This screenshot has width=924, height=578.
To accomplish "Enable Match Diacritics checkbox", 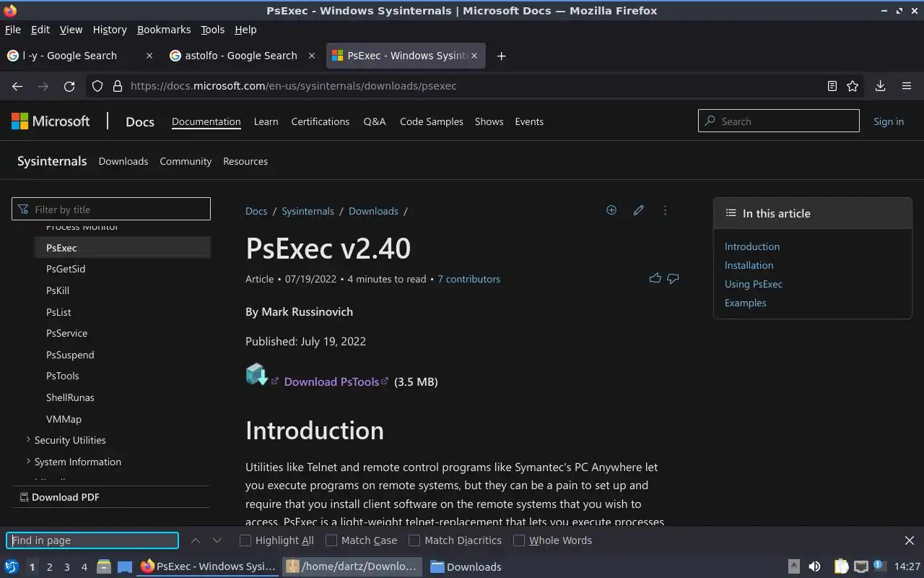I will (414, 540).
